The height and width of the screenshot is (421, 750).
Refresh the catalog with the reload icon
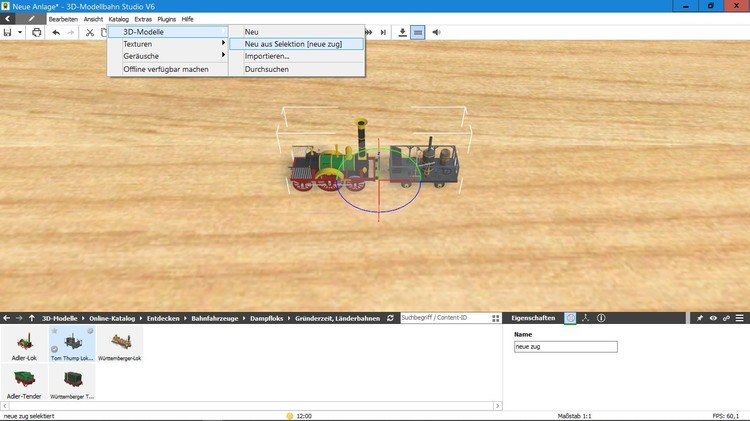tap(391, 318)
